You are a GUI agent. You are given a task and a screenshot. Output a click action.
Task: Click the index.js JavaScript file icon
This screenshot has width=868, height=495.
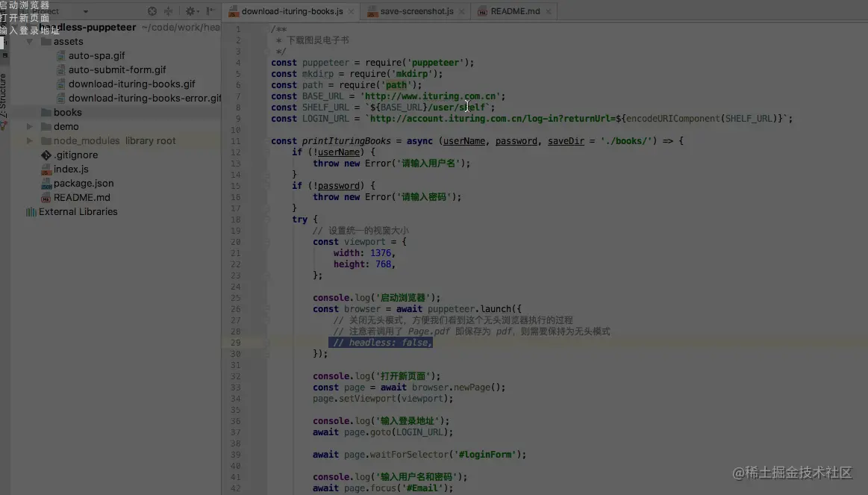tap(46, 169)
